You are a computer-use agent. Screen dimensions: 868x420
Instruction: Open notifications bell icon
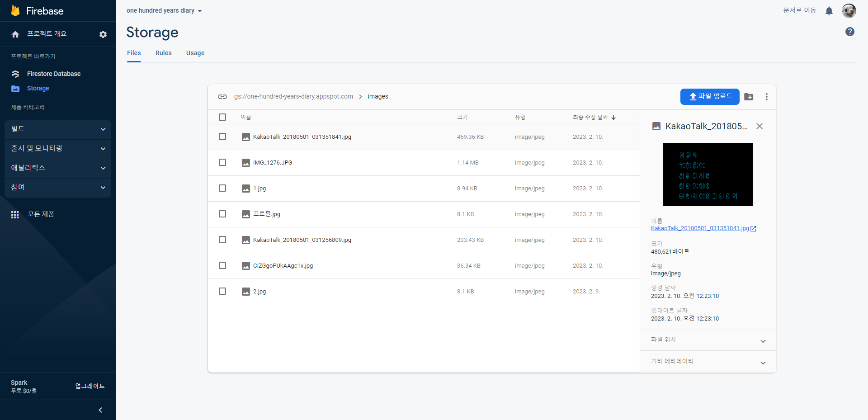(829, 11)
